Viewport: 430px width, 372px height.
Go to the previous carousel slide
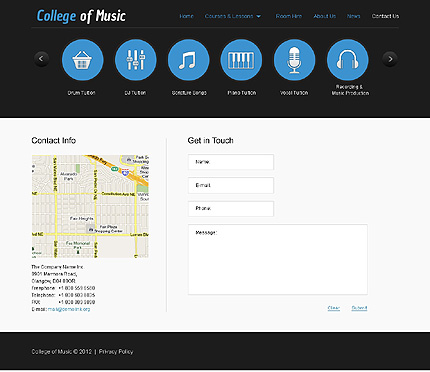41,59
